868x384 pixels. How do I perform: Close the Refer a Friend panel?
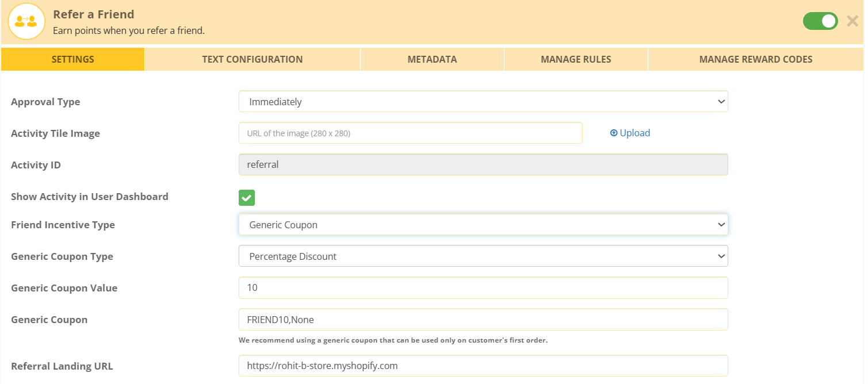coord(852,21)
